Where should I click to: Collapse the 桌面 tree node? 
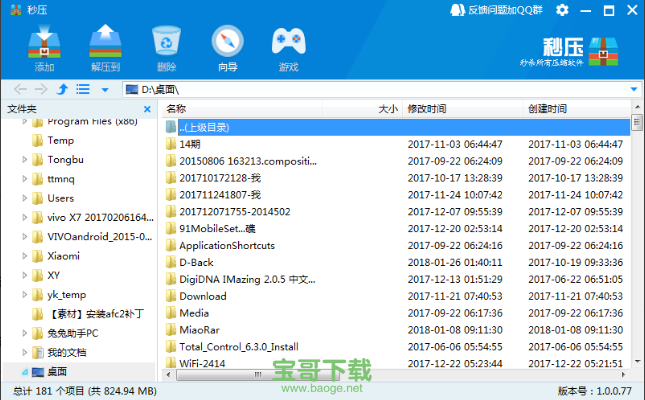coord(25,372)
